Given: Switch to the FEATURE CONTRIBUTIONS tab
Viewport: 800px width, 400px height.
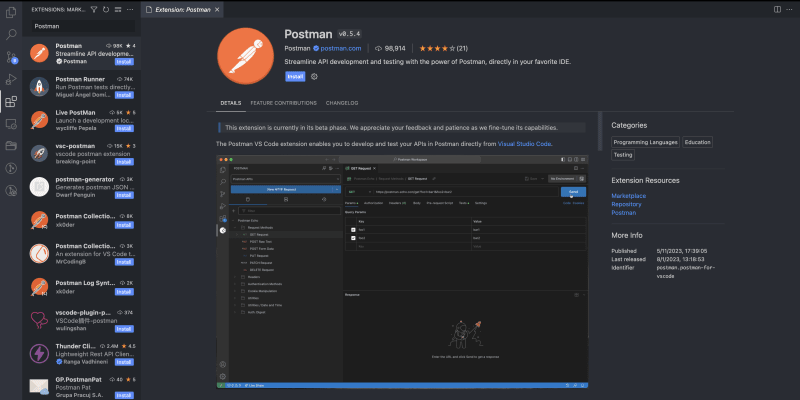Looking at the screenshot, I should click(283, 103).
